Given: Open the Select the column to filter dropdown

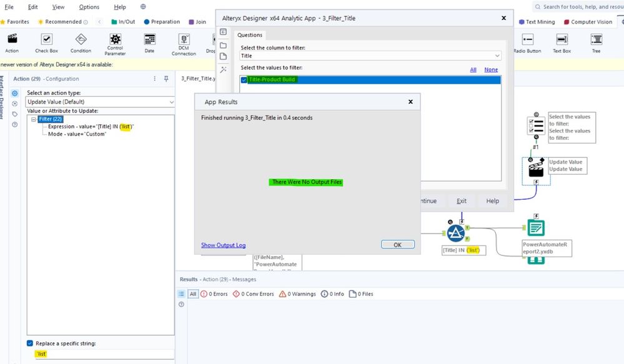Looking at the screenshot, I should 370,56.
